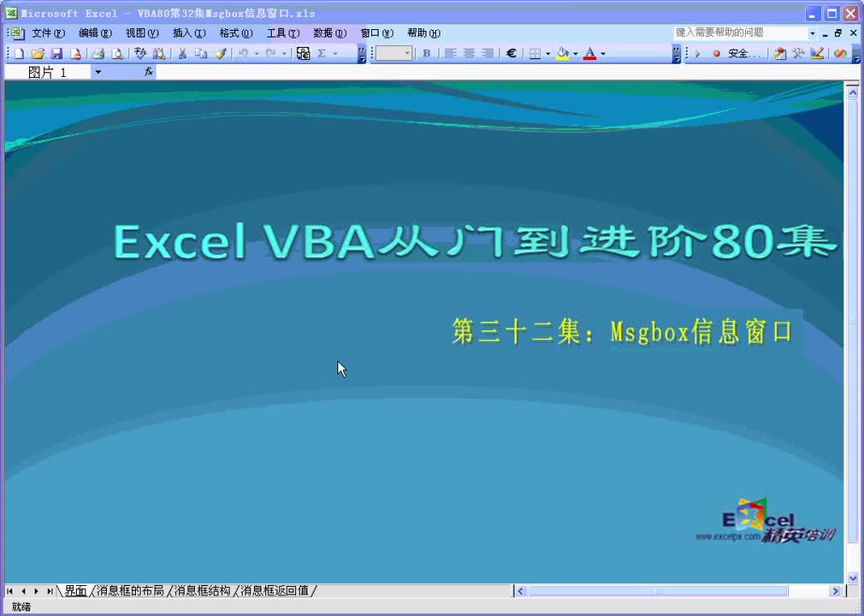This screenshot has width=864, height=616.
Task: Open the 视图 menu
Action: (142, 33)
